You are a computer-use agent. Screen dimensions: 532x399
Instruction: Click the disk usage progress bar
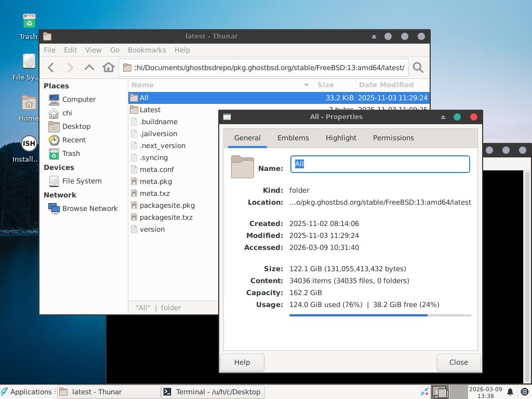click(380, 315)
